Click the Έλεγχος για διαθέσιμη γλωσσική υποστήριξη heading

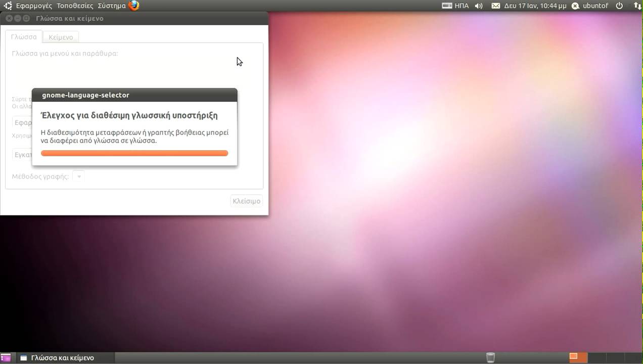point(129,115)
